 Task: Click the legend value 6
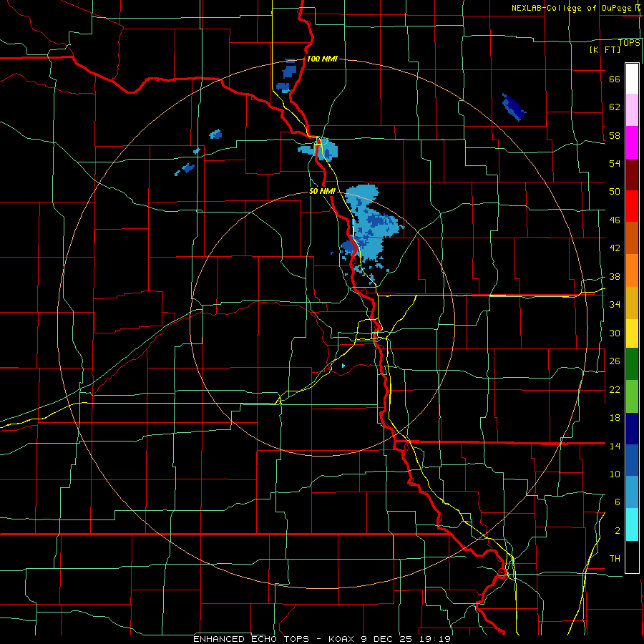pos(618,502)
